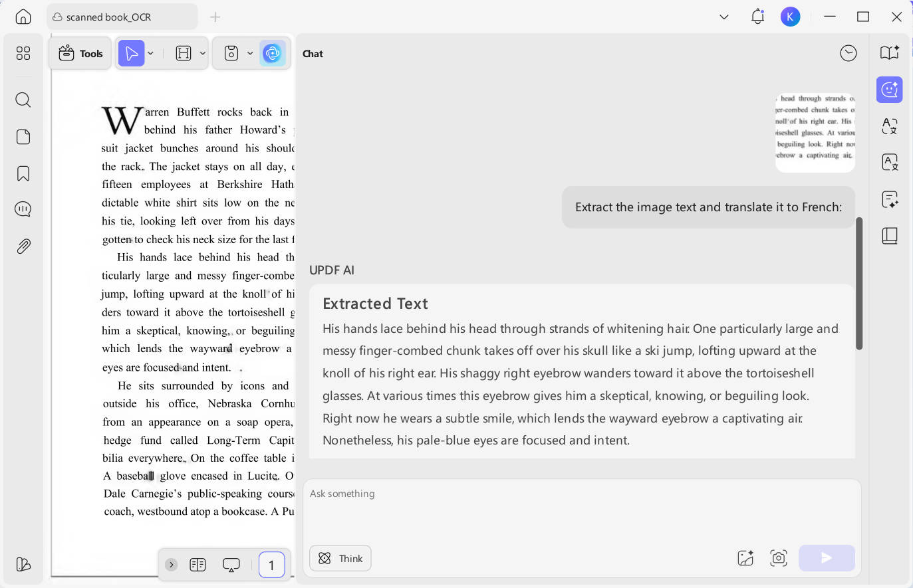Image resolution: width=913 pixels, height=588 pixels.
Task: Click the 'Extract the image text' prompt bubble
Action: pos(708,207)
